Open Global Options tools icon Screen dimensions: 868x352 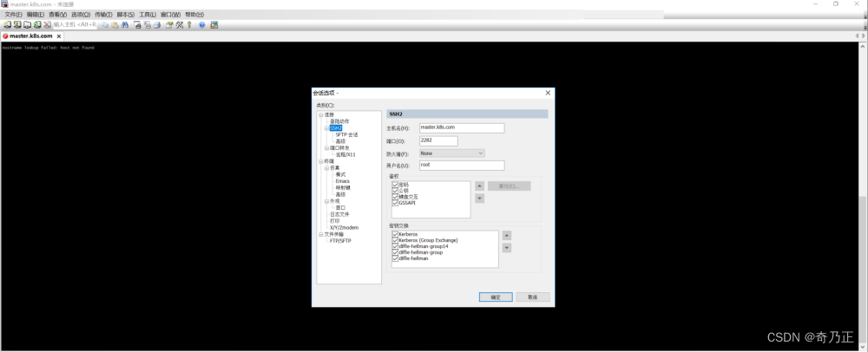click(x=180, y=25)
